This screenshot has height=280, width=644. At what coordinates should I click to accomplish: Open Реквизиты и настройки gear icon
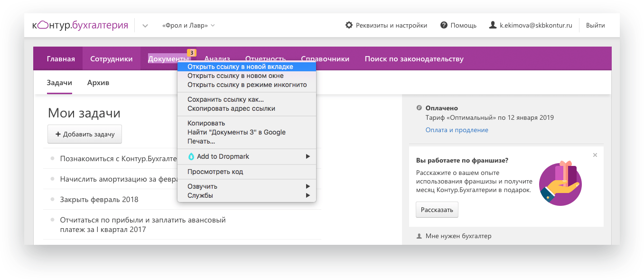pyautogui.click(x=349, y=25)
